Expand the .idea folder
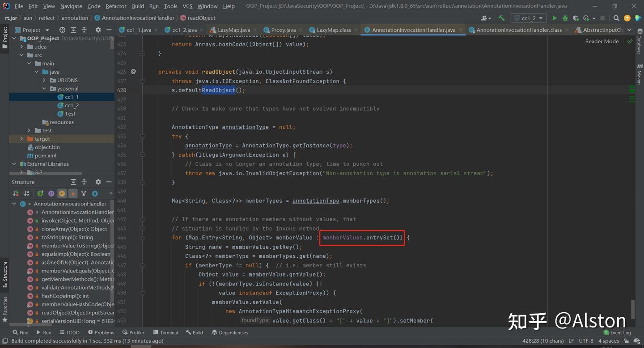The height and width of the screenshot is (348, 644). tap(21, 46)
